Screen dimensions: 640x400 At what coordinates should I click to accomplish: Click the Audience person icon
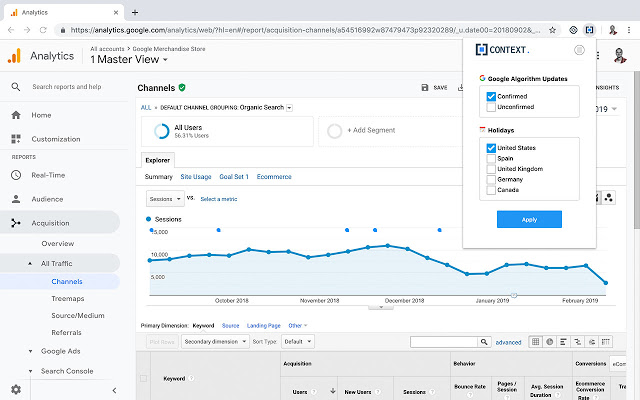coord(16,199)
